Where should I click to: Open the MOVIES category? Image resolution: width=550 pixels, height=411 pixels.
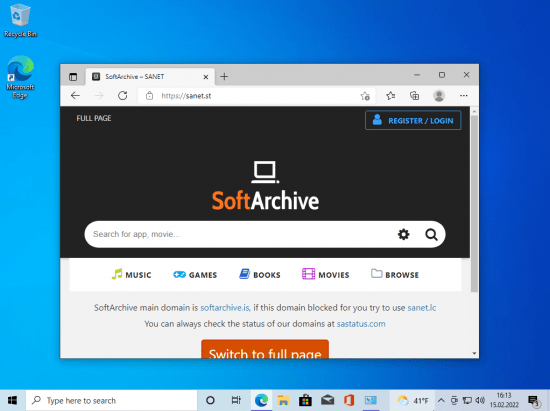326,275
